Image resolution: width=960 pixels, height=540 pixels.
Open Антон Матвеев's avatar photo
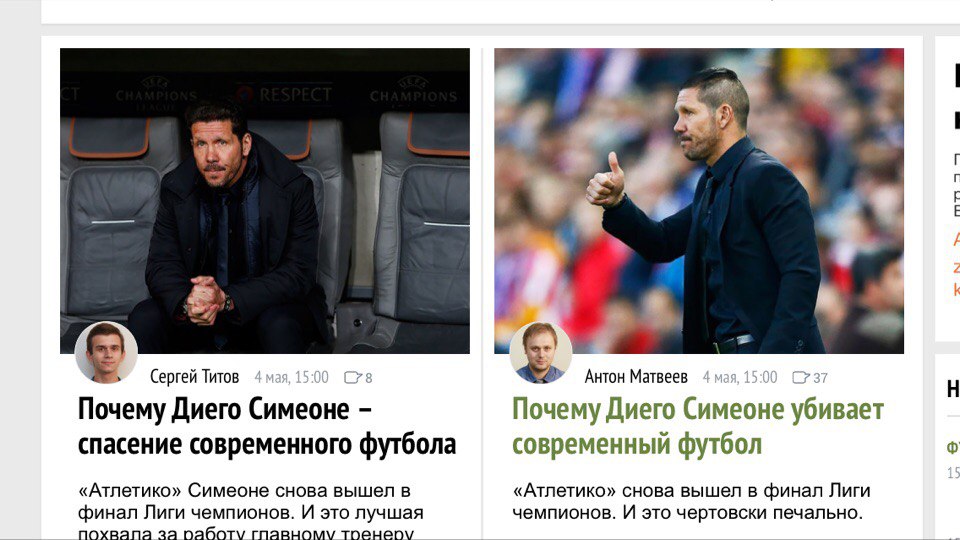click(541, 353)
